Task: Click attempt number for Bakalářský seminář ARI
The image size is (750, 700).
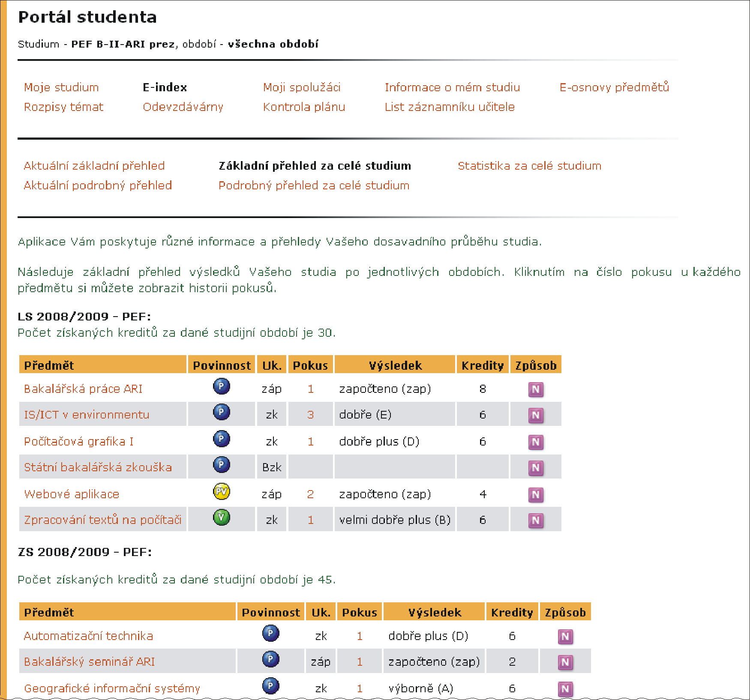Action: tap(360, 662)
